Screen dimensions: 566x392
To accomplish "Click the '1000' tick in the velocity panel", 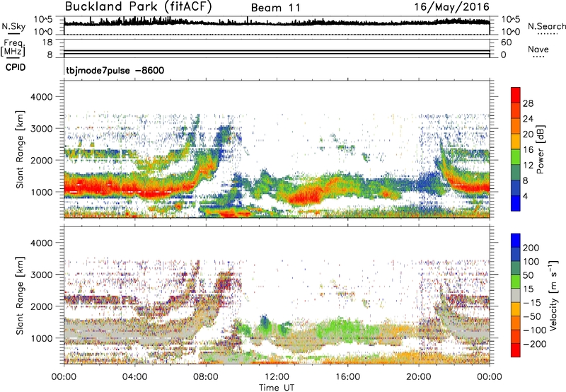I will coord(41,338).
